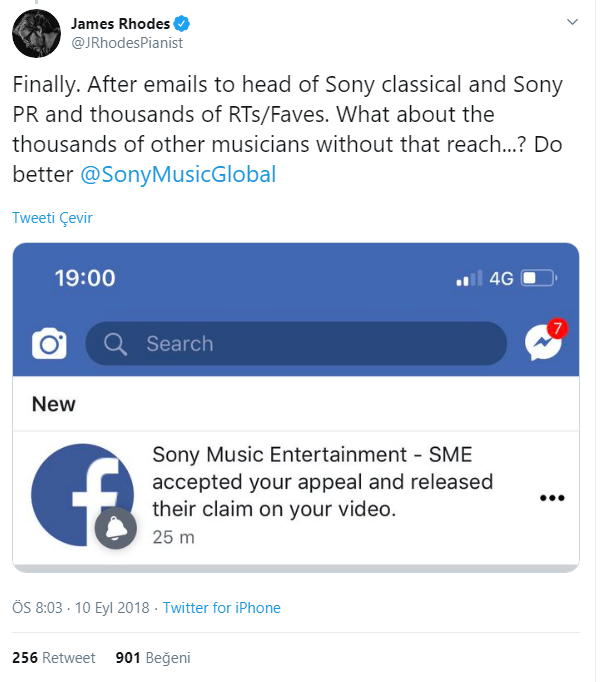600x682 pixels.
Task: Click the gray notification bell badge
Action: click(115, 529)
